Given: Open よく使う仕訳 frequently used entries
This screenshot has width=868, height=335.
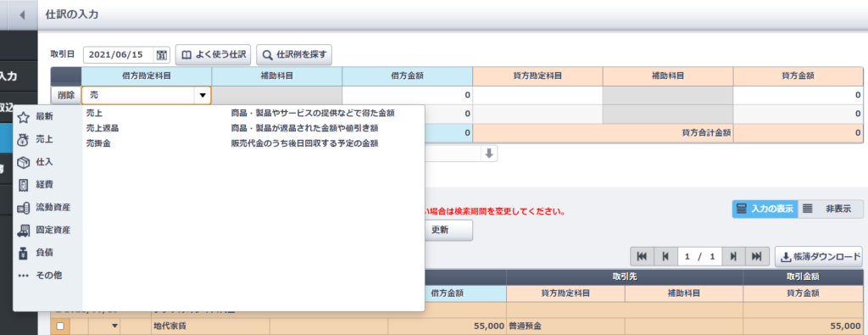Looking at the screenshot, I should click(x=213, y=55).
